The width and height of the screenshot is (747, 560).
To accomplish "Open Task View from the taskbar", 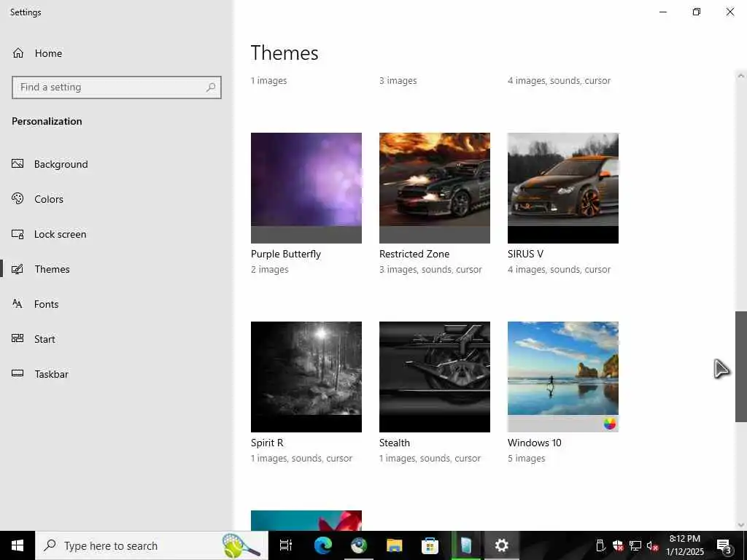I will point(286,545).
